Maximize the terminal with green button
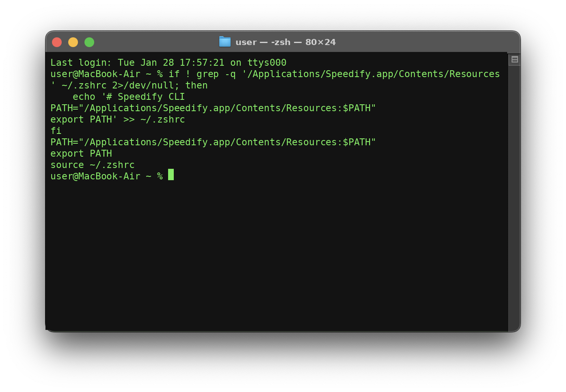Image resolution: width=566 pixels, height=392 pixels. click(x=89, y=42)
